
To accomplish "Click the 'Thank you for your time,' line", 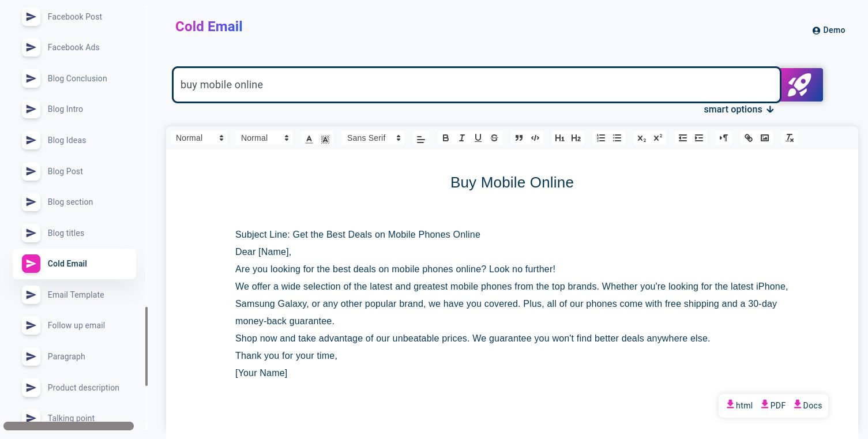I will pyautogui.click(x=286, y=355).
